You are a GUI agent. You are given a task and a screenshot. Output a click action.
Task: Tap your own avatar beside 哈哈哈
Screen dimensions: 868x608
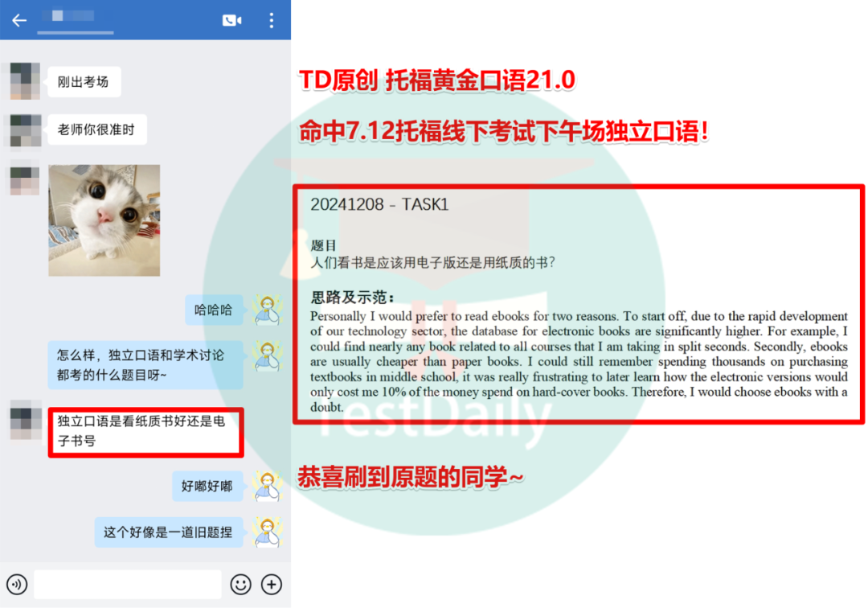pyautogui.click(x=266, y=309)
